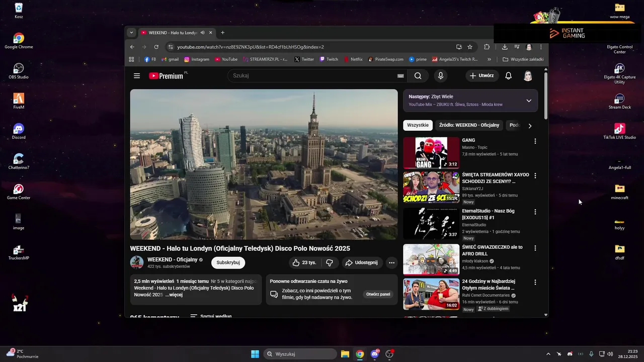Open WEEKEND - Oficjalny channel name link
This screenshot has width=644, height=362.
pos(172,259)
